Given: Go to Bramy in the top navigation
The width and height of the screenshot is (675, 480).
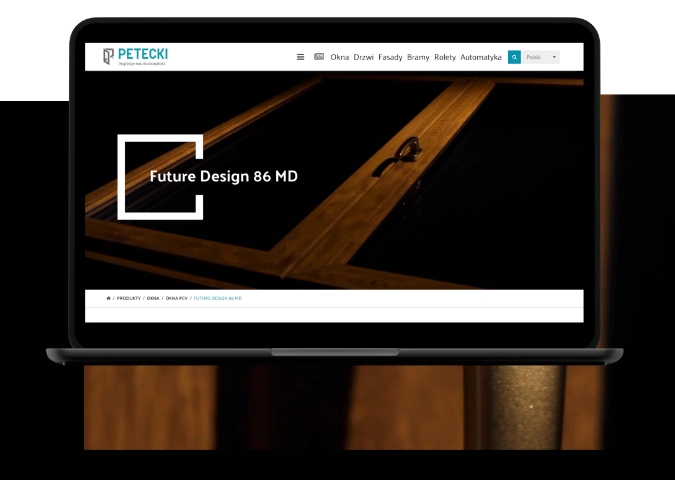Looking at the screenshot, I should (x=418, y=57).
